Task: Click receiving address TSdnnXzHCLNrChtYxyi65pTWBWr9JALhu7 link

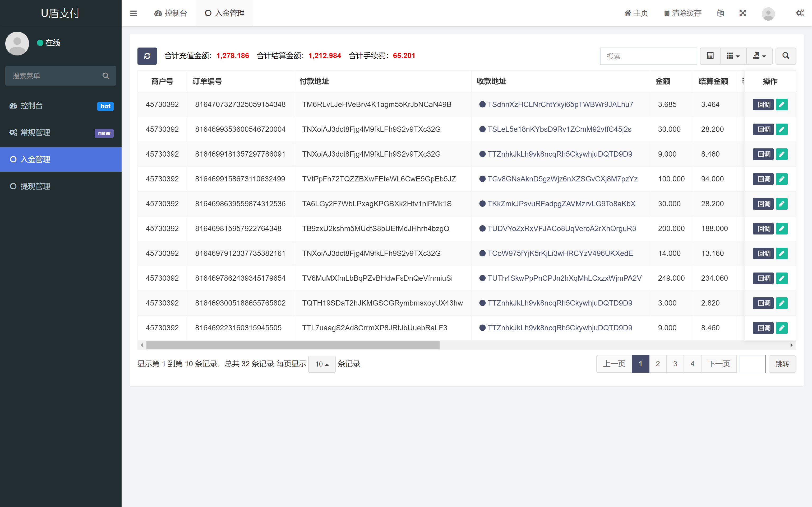Action: click(560, 105)
